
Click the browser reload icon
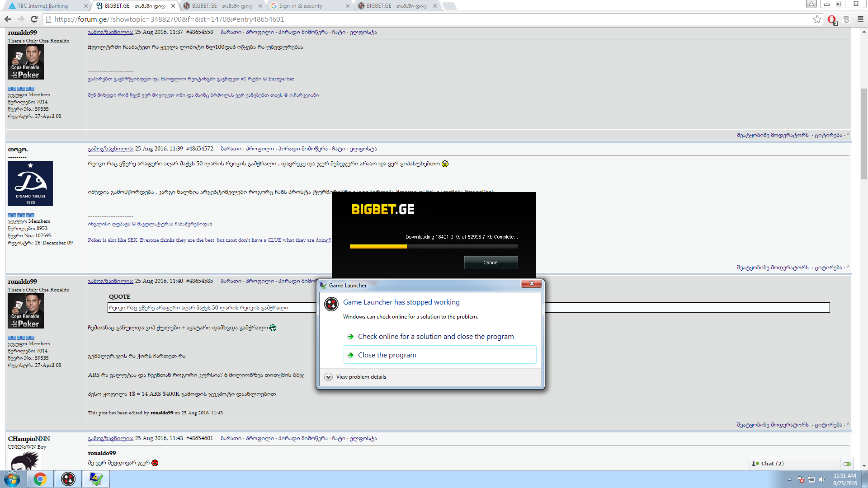34,19
